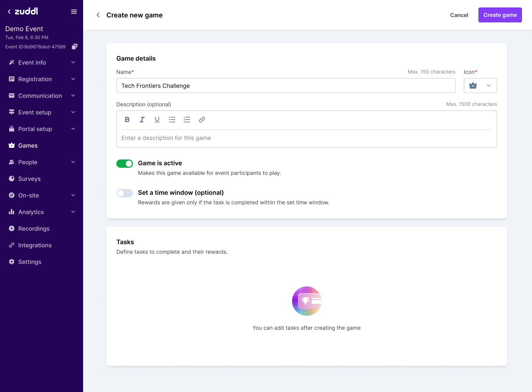Expand Analytics chevron
This screenshot has height=392, width=532.
pos(73,212)
